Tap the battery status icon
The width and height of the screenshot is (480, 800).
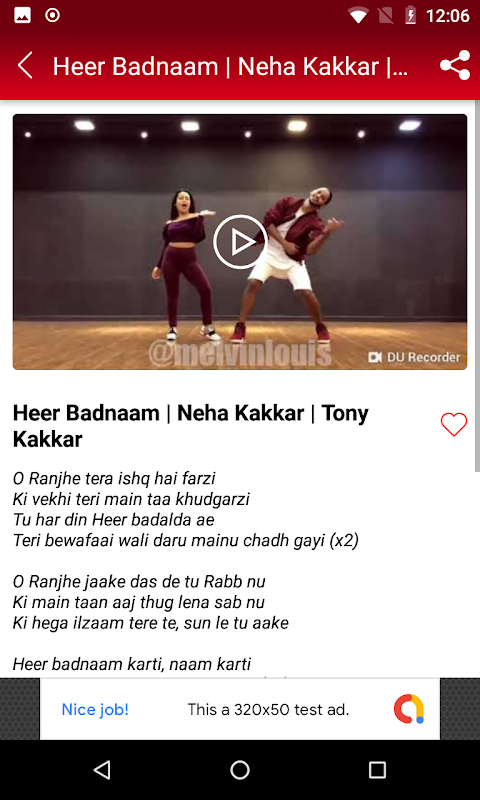click(410, 16)
